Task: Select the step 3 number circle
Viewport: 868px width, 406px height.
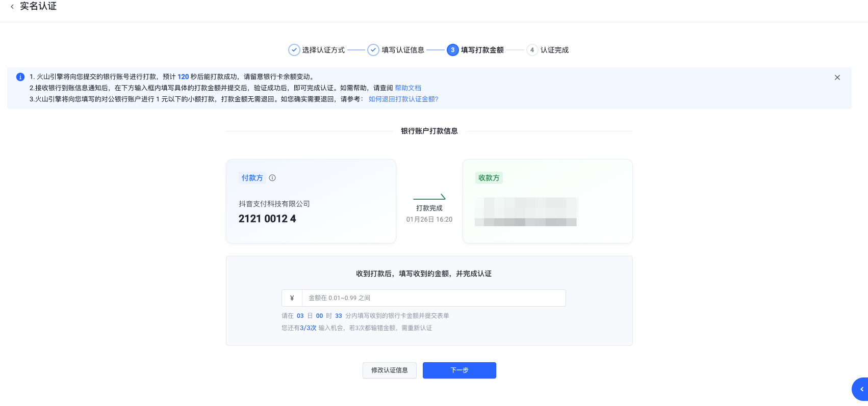Action: point(452,50)
